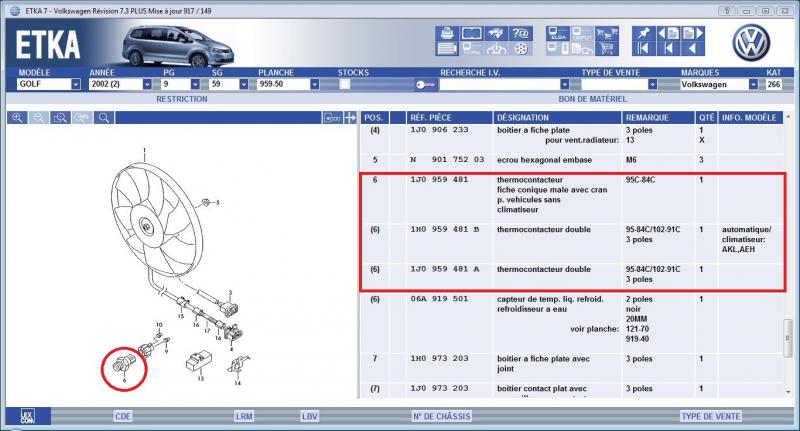
Task: Open the ELSA monitor icon
Action: [x=558, y=34]
